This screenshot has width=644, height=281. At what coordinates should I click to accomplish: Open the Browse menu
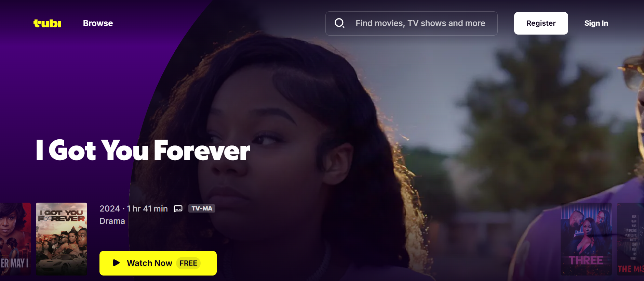pyautogui.click(x=98, y=23)
